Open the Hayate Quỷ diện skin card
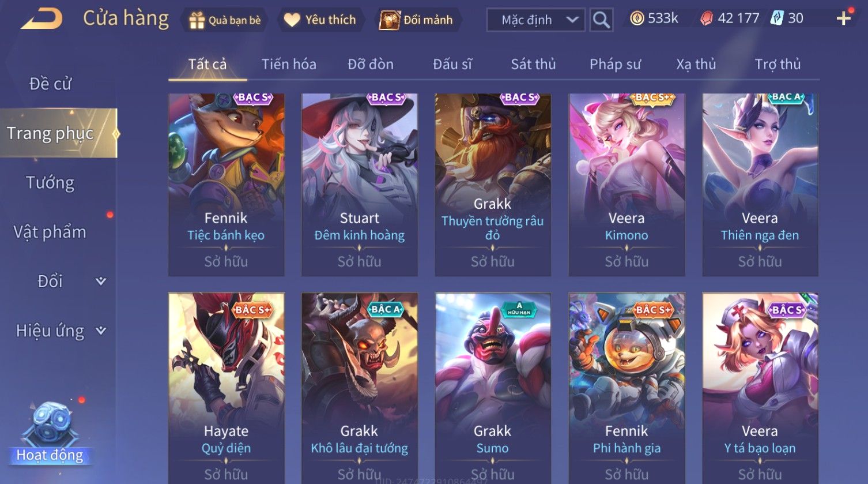This screenshot has width=868, height=484. (x=227, y=388)
